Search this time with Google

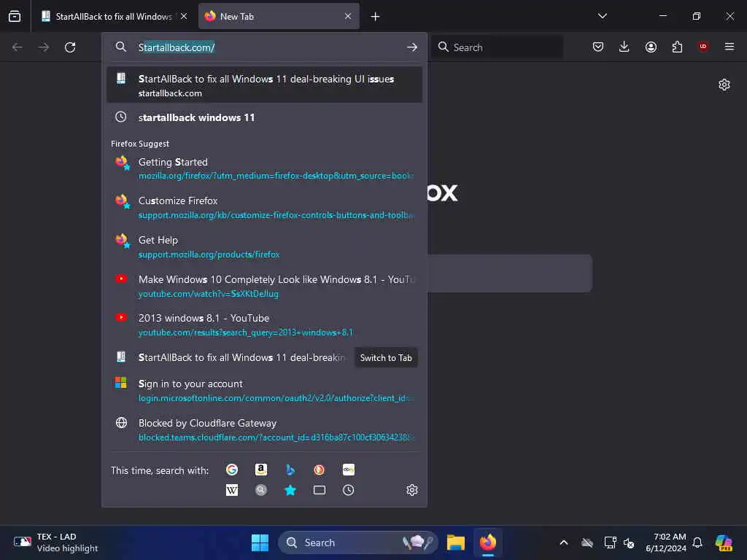pyautogui.click(x=232, y=470)
